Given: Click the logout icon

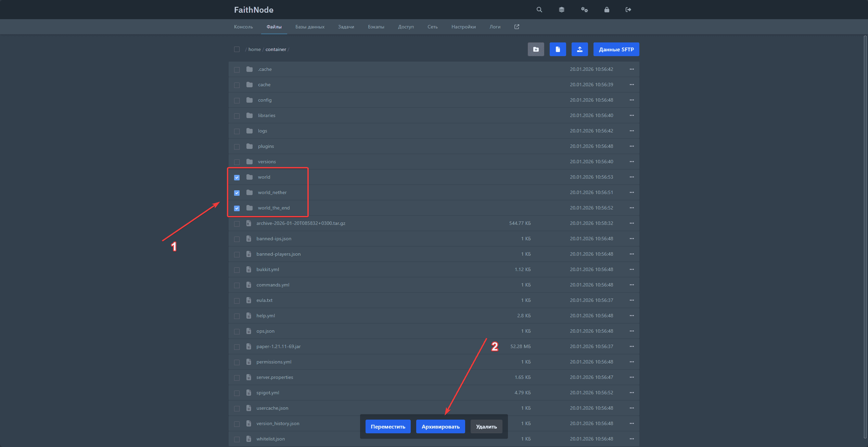Looking at the screenshot, I should (628, 10).
